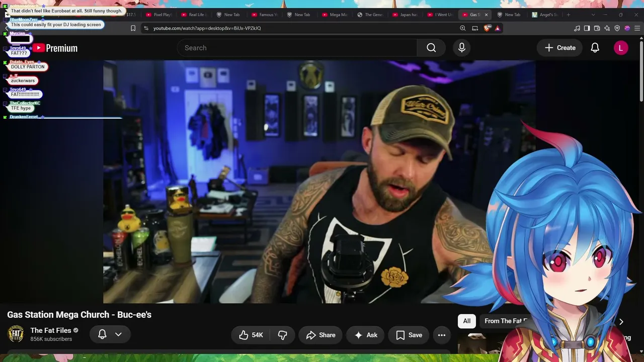Click the DJ loading screen chat message
Viewport: 644px width, 362px height.
click(x=56, y=25)
